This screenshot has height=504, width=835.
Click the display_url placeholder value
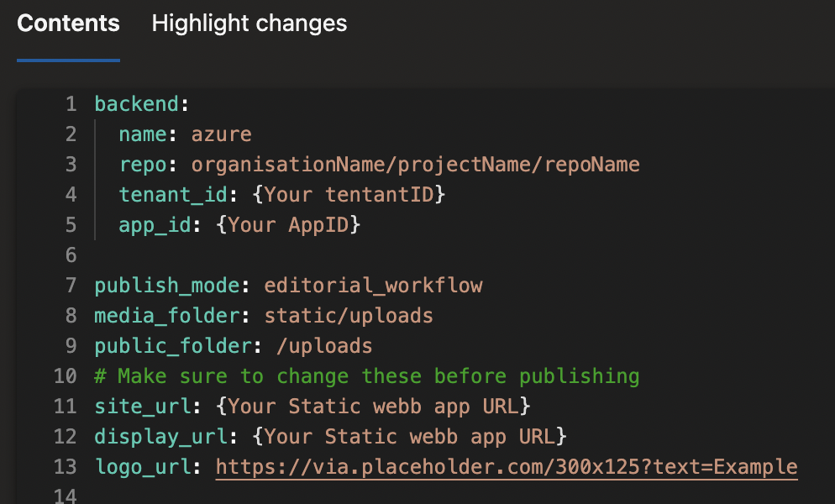click(409, 437)
